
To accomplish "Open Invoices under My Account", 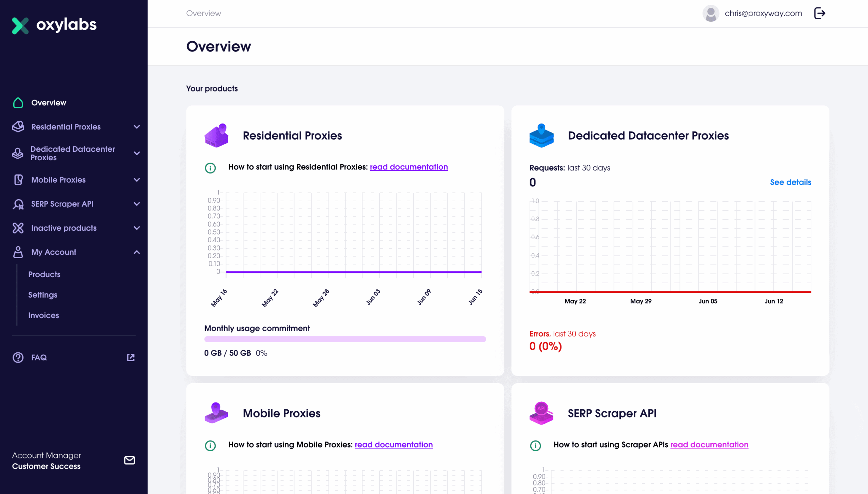I will 43,315.
